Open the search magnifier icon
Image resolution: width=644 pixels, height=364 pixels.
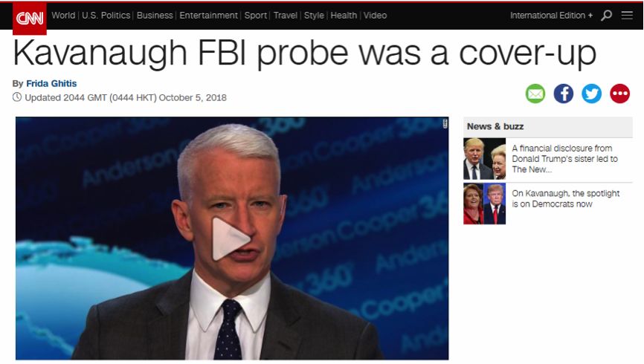(606, 16)
